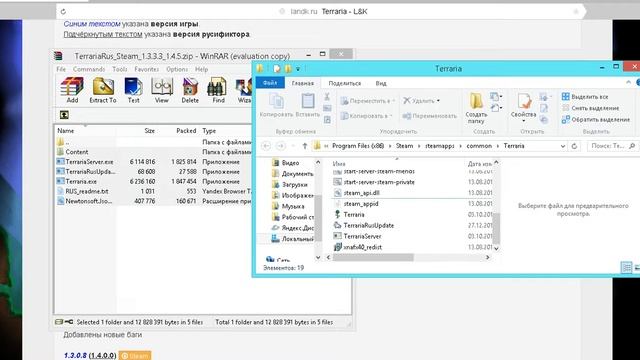Switch to the Поделиться ribbon tab
This screenshot has width=640, height=360.
coord(345,83)
